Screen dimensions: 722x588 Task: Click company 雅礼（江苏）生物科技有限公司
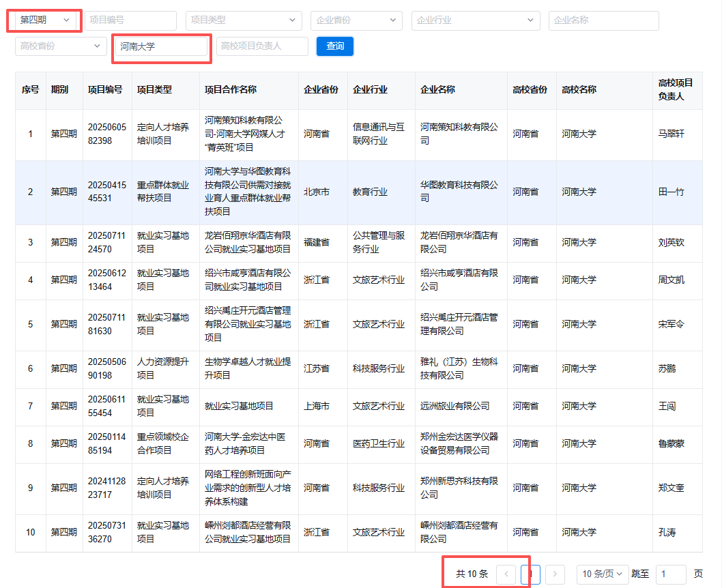click(459, 368)
